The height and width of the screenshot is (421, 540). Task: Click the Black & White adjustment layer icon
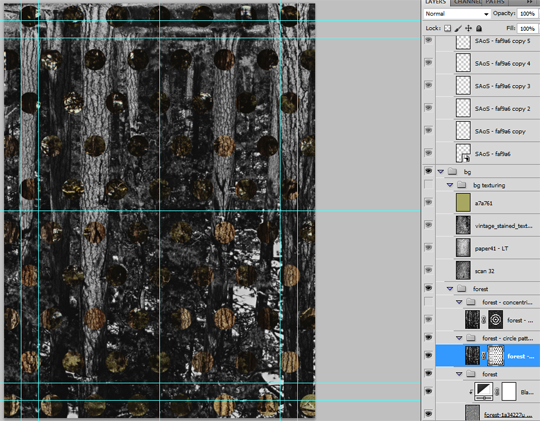click(484, 391)
